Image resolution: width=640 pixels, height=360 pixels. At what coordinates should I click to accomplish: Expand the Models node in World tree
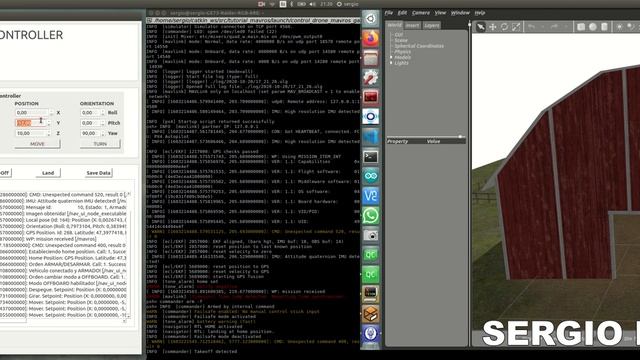[391, 57]
